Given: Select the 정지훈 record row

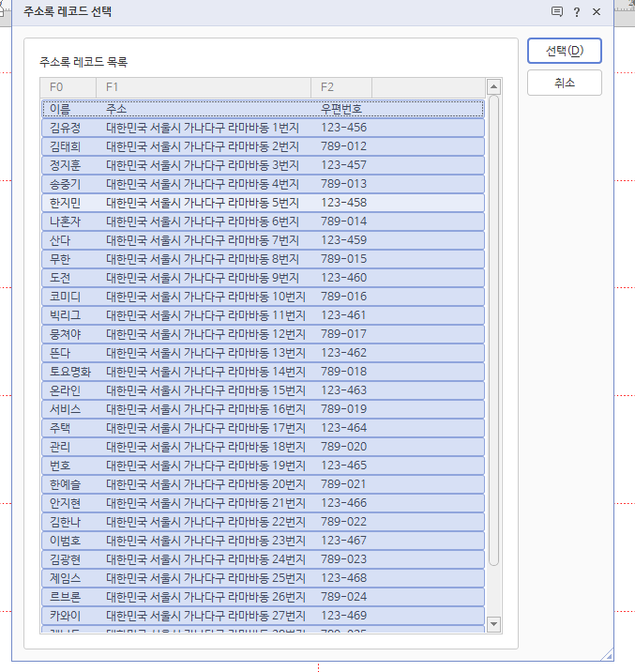Looking at the screenshot, I should point(263,165).
